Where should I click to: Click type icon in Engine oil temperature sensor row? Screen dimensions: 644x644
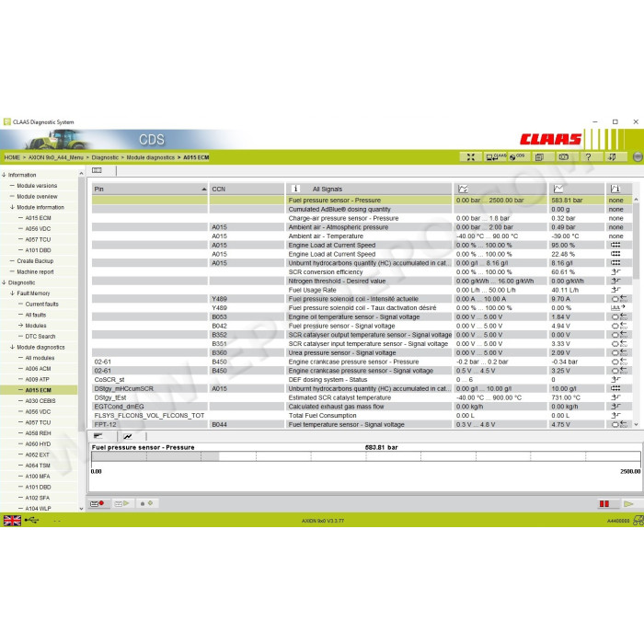tap(619, 316)
